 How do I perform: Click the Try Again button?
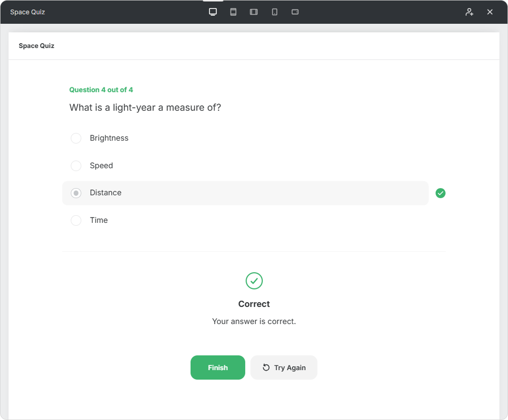(284, 368)
